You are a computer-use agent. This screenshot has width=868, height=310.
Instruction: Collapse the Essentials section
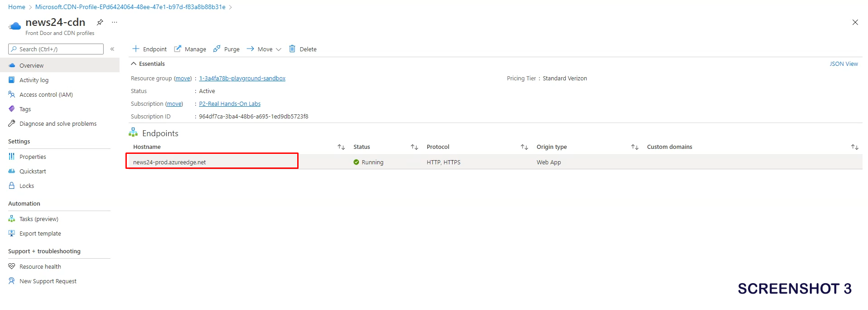pos(134,64)
